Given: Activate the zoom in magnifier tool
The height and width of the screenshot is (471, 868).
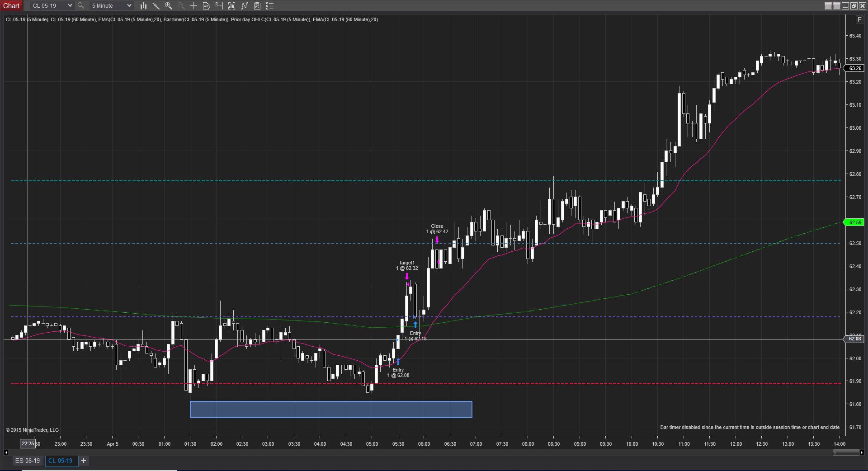Looking at the screenshot, I should (169, 6).
